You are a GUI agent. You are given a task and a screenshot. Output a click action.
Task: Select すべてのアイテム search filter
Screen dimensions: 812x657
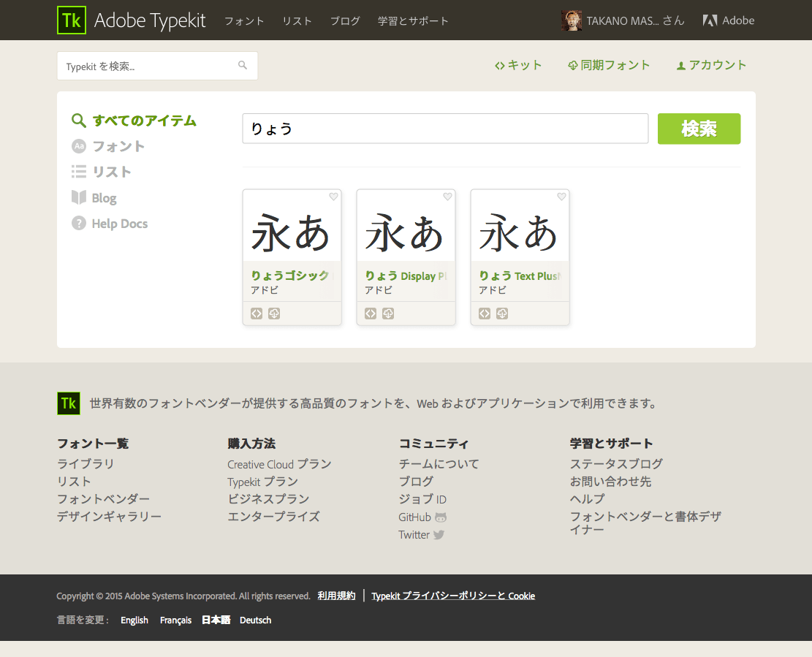pos(134,121)
